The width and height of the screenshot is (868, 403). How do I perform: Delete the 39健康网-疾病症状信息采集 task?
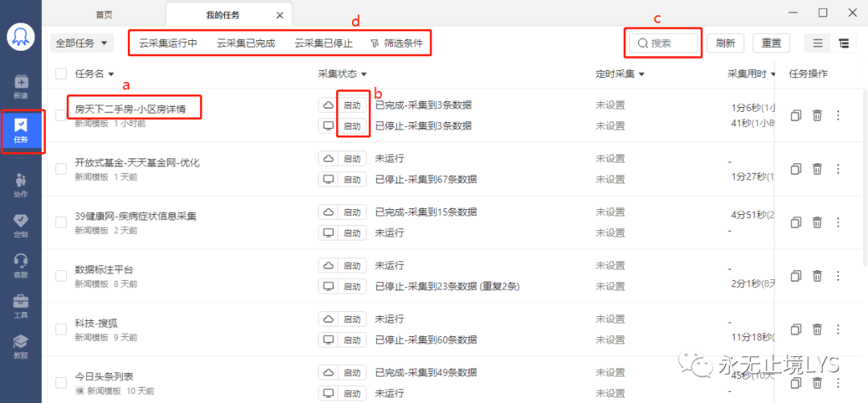[x=817, y=222]
